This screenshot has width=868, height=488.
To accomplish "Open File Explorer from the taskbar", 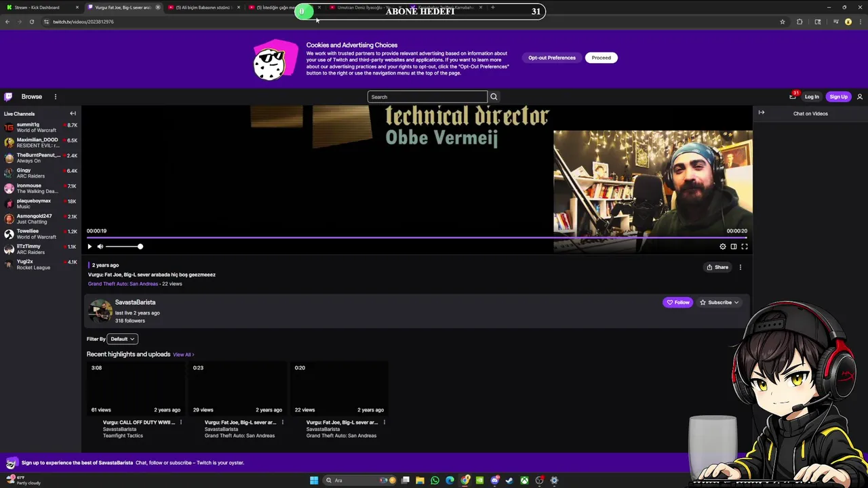I will tap(420, 481).
